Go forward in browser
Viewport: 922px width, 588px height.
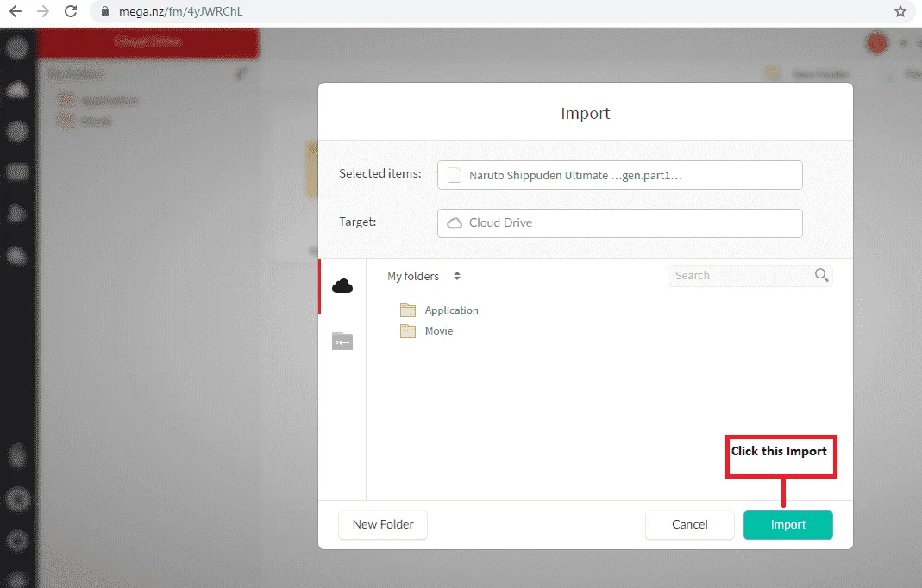point(43,11)
